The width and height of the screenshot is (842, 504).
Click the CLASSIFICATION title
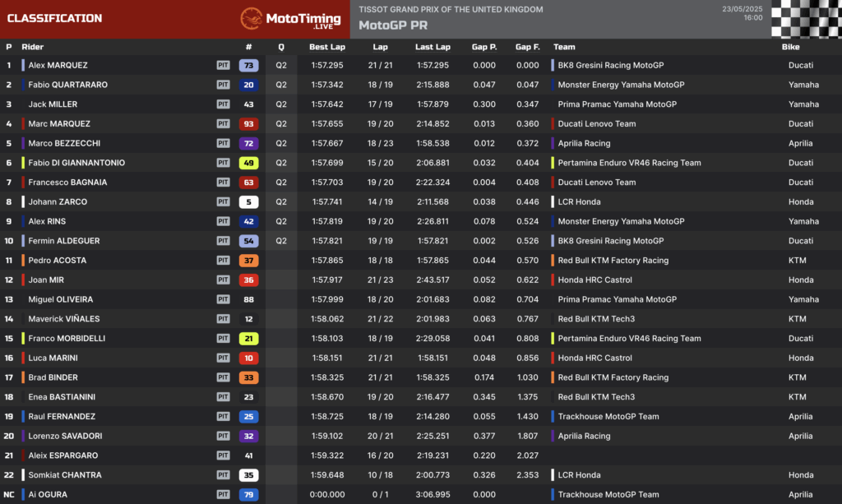point(54,18)
